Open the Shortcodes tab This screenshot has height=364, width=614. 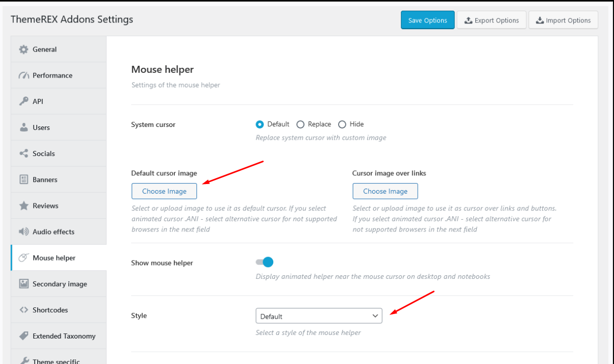pos(59,310)
